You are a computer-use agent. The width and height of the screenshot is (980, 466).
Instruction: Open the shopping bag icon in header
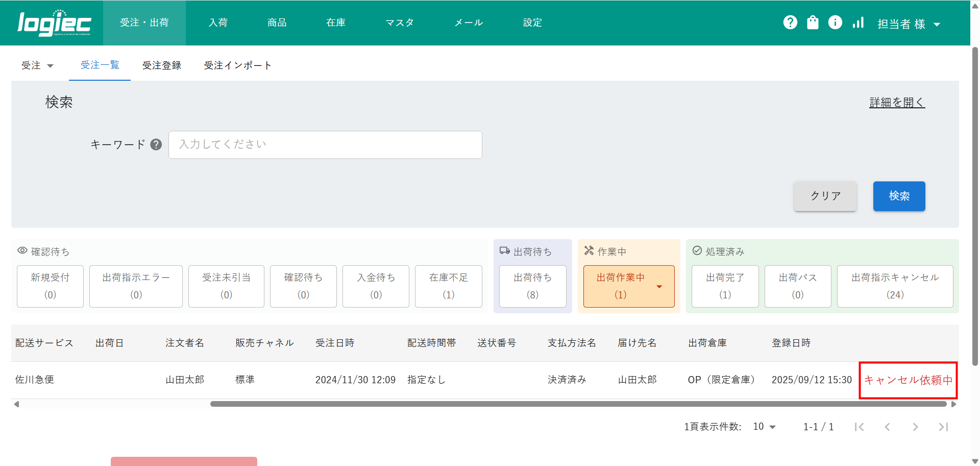pos(813,22)
